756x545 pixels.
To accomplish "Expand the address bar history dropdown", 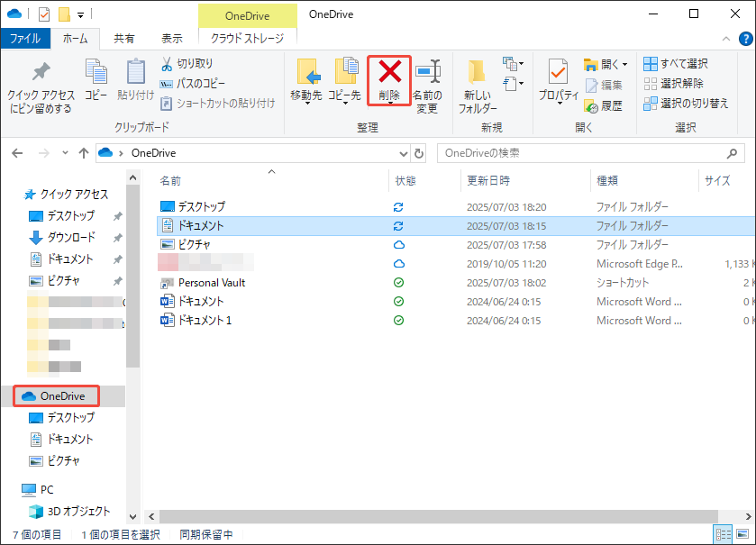I will tap(404, 154).
